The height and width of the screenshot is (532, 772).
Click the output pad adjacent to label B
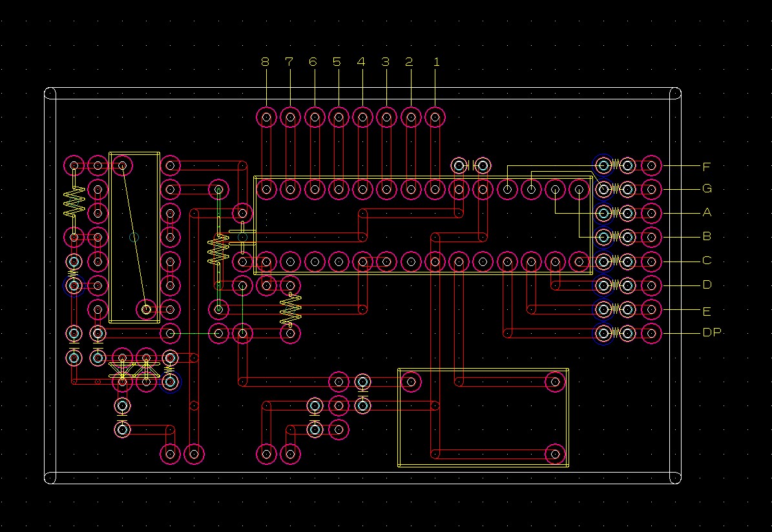651,237
